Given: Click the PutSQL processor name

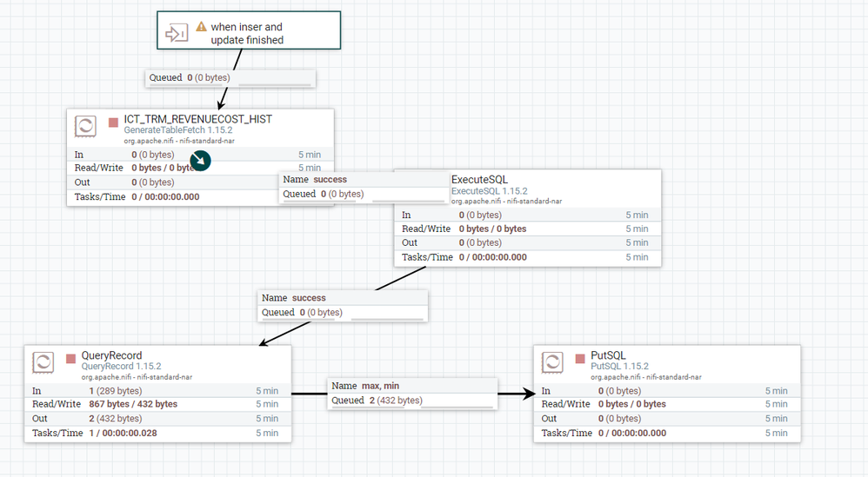Looking at the screenshot, I should pos(608,355).
